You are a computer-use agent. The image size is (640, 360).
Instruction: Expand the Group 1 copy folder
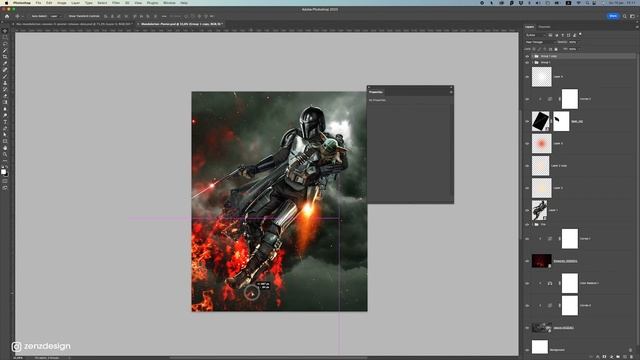click(532, 56)
